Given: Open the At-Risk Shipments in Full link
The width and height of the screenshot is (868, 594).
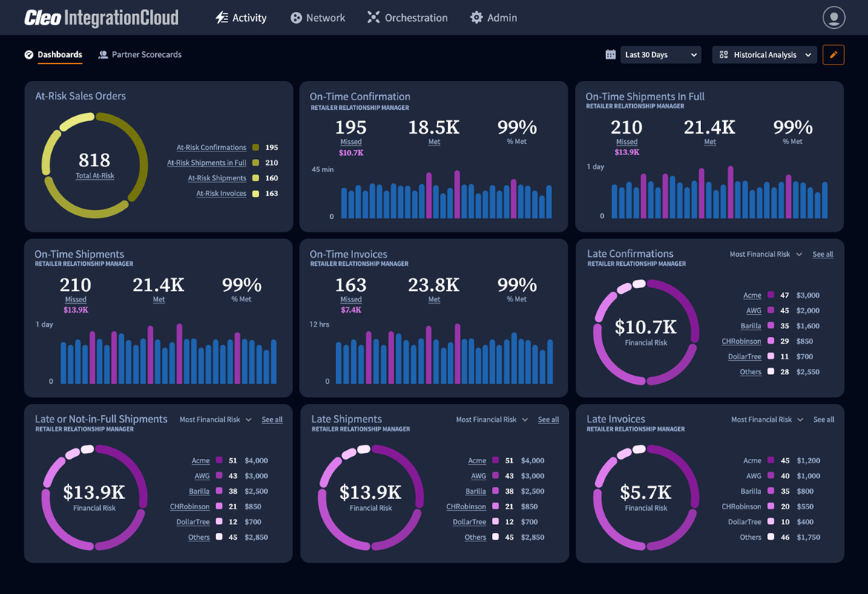Looking at the screenshot, I should [206, 163].
